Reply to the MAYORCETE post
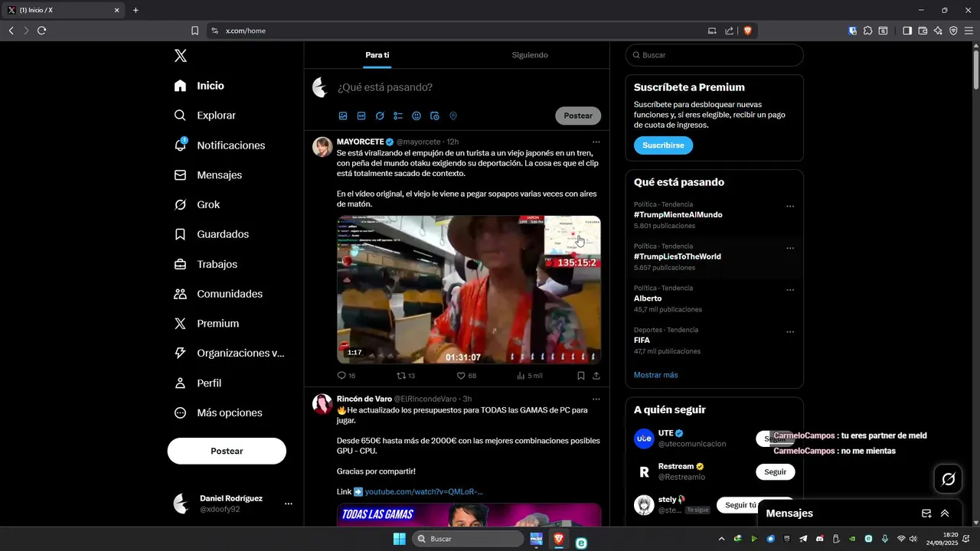Viewport: 980px width, 551px height. click(x=346, y=376)
